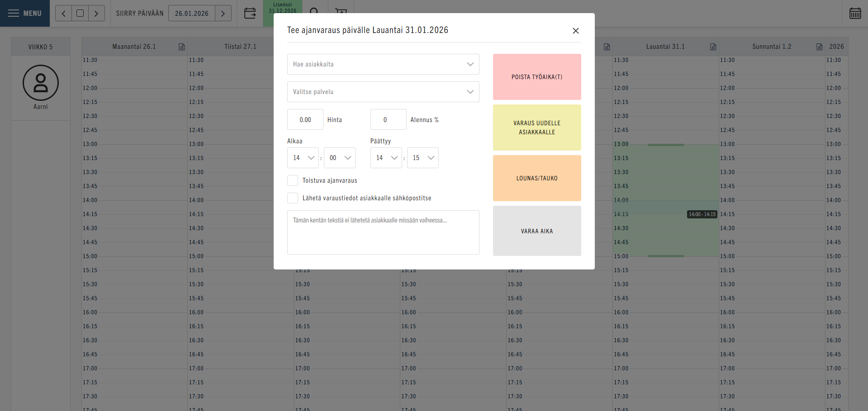Screen dimensions: 868x411
Task: Open the hamburger MENU
Action: coord(25,13)
